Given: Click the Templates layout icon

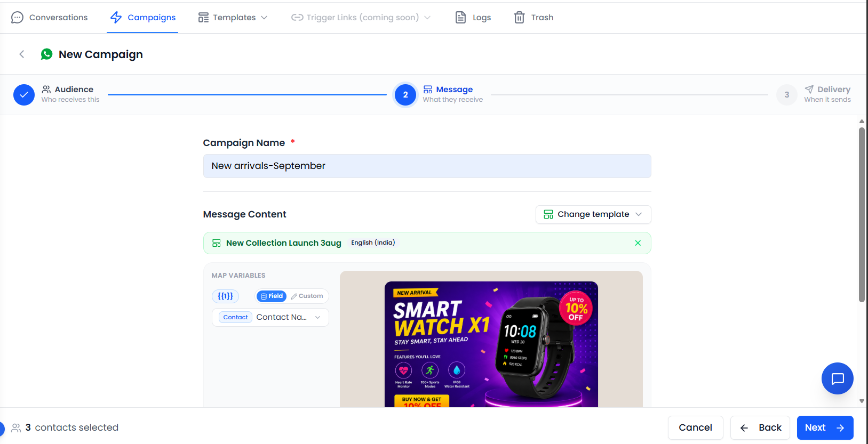Looking at the screenshot, I should click(203, 18).
